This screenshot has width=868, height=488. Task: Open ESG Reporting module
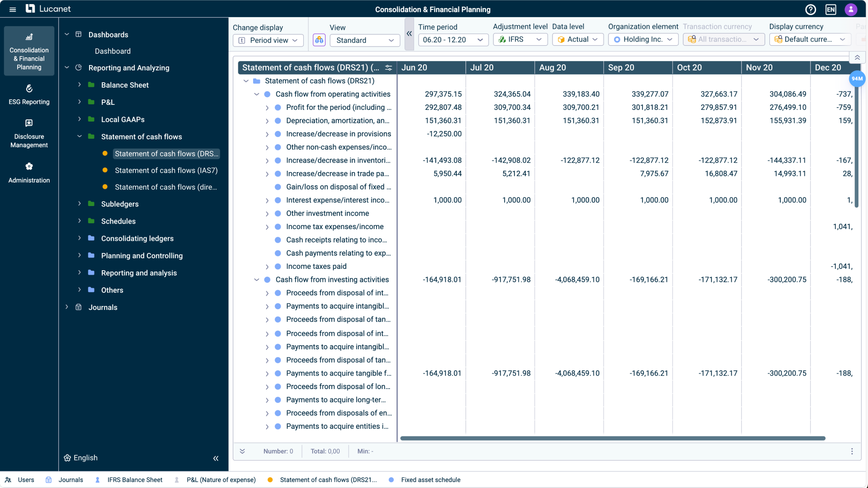click(x=29, y=94)
